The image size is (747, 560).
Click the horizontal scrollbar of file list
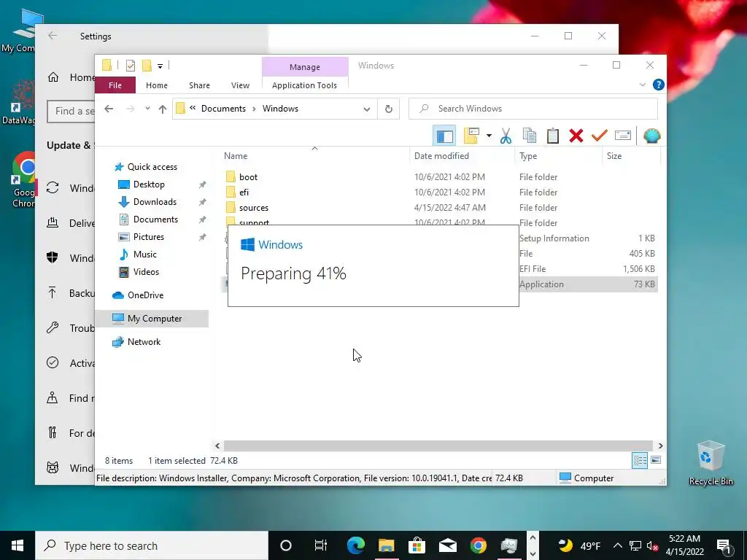coord(438,446)
